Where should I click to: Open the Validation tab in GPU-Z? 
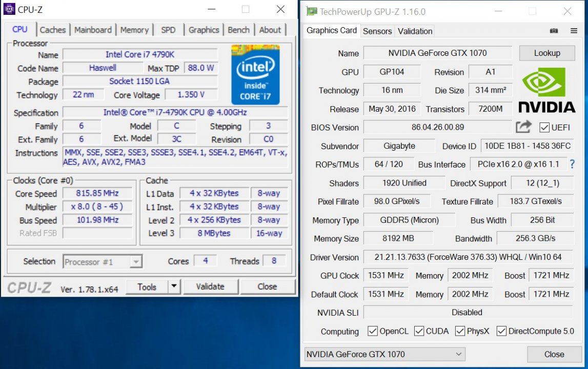click(x=415, y=31)
